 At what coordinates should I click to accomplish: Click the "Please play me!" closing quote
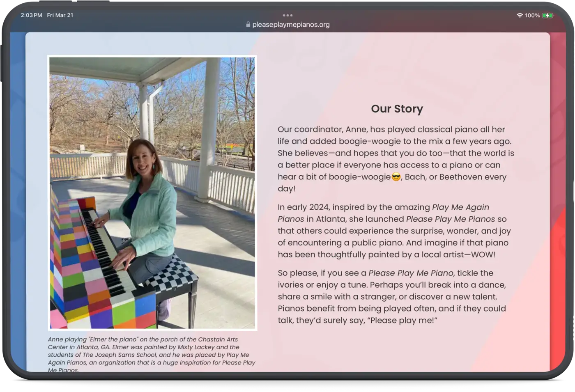click(403, 320)
